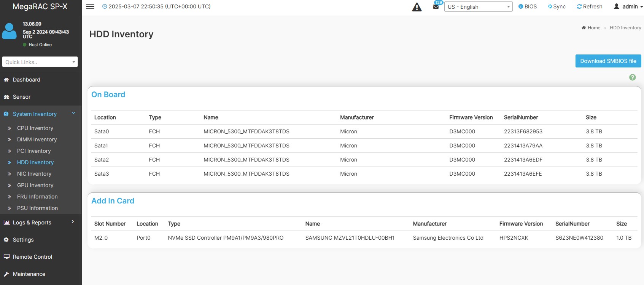The height and width of the screenshot is (285, 644).
Task: Go to FRU Information
Action: pos(37,197)
